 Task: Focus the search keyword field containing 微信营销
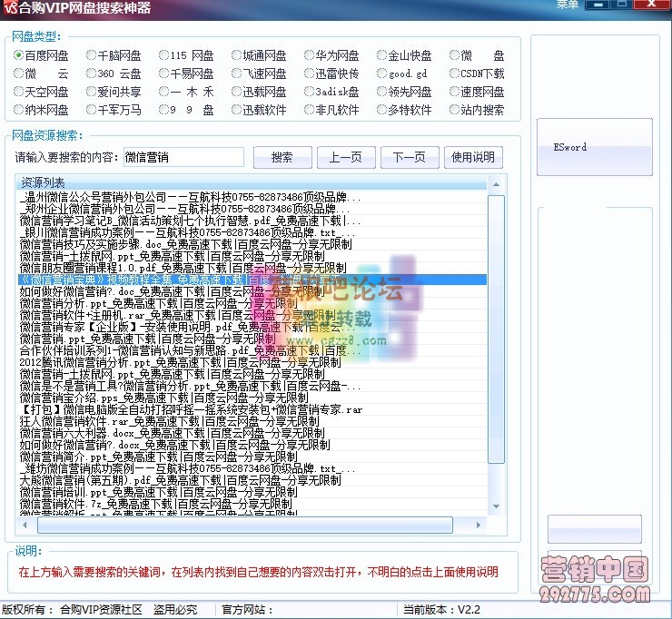183,157
